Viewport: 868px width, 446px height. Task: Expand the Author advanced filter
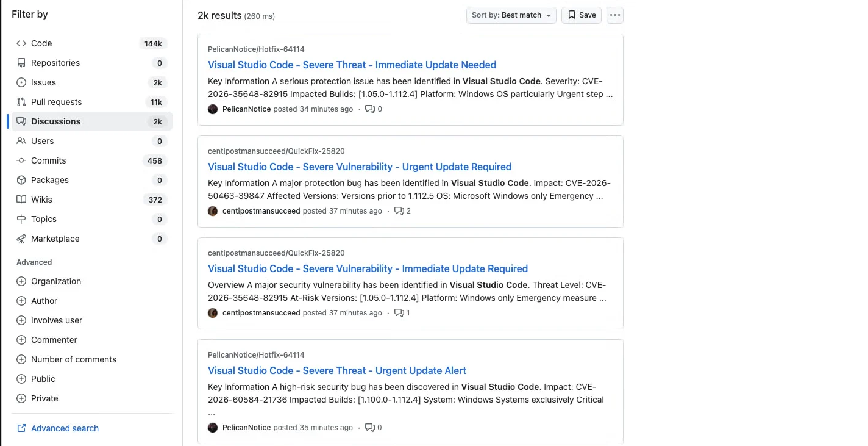[21, 301]
